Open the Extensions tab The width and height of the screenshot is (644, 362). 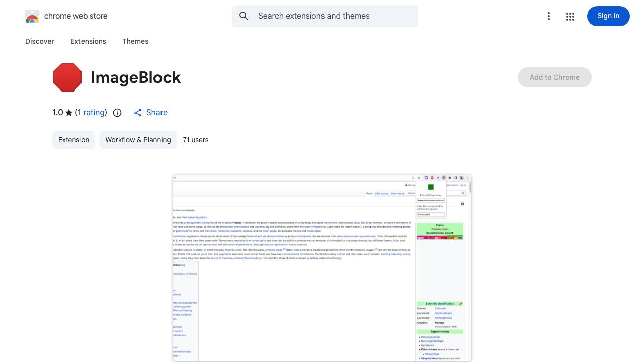[x=88, y=41]
